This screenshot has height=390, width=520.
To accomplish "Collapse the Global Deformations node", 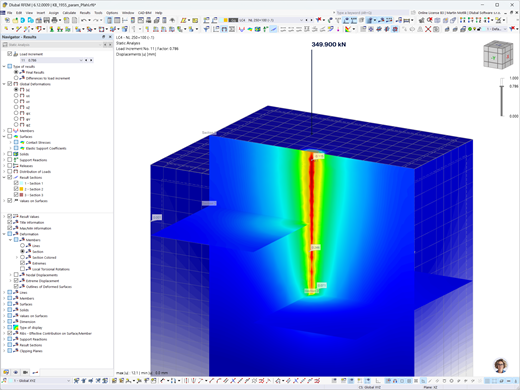I will click(x=4, y=84).
